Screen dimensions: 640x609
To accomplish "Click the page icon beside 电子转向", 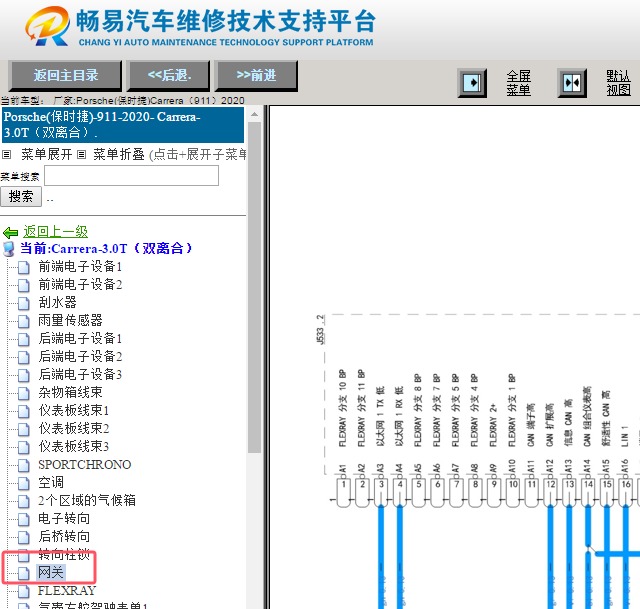I will pos(24,519).
